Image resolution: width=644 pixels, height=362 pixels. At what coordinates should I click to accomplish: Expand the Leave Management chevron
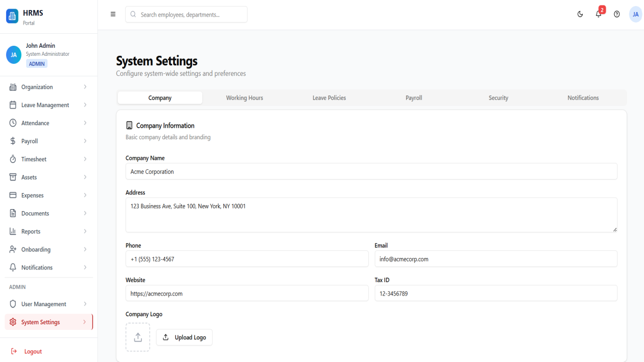pos(85,105)
